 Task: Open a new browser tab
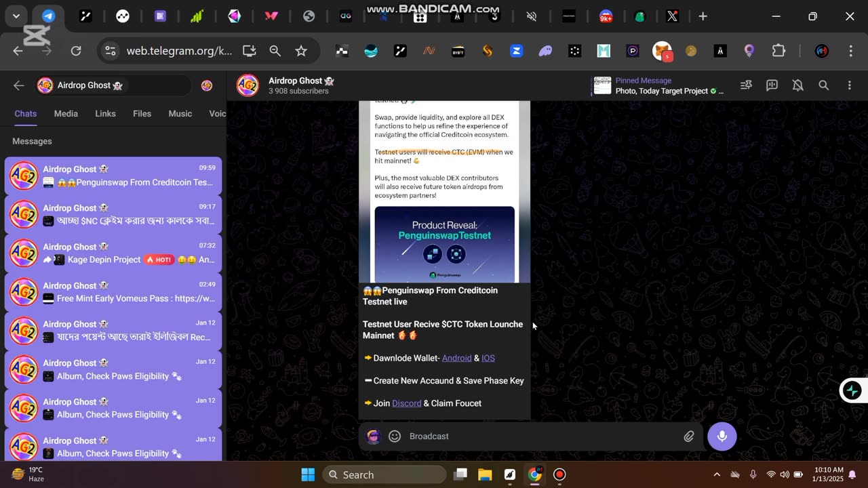703,16
